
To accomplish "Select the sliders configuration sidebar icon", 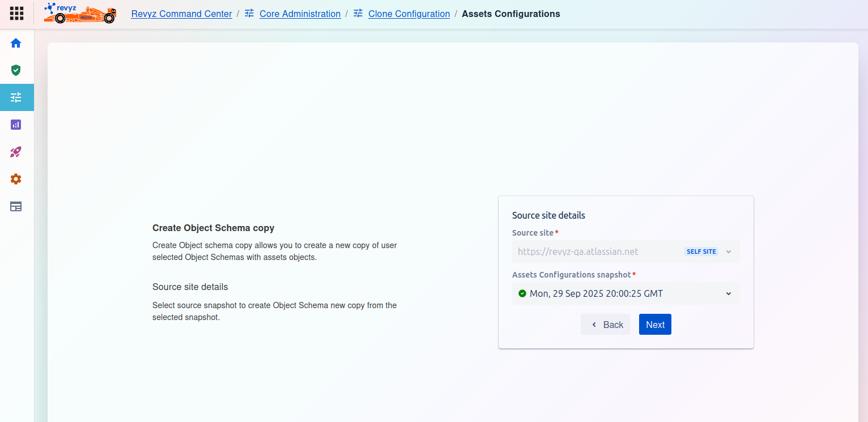I will (16, 97).
